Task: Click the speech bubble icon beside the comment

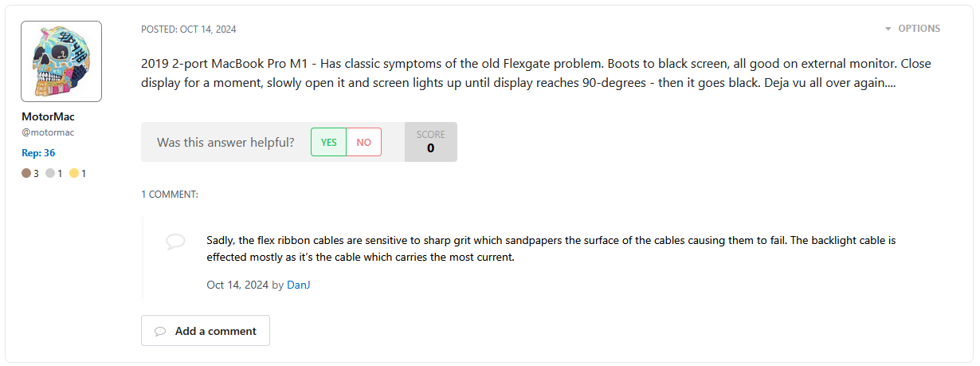Action: click(x=176, y=242)
